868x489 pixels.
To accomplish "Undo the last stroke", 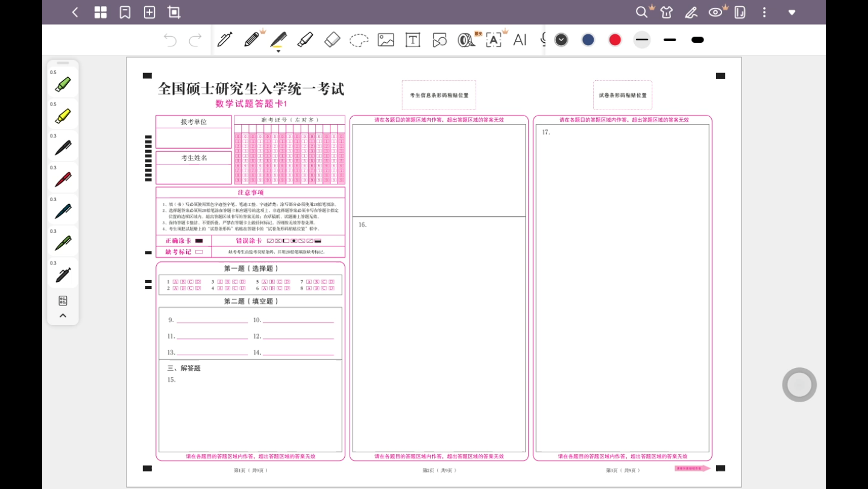I will pyautogui.click(x=171, y=40).
